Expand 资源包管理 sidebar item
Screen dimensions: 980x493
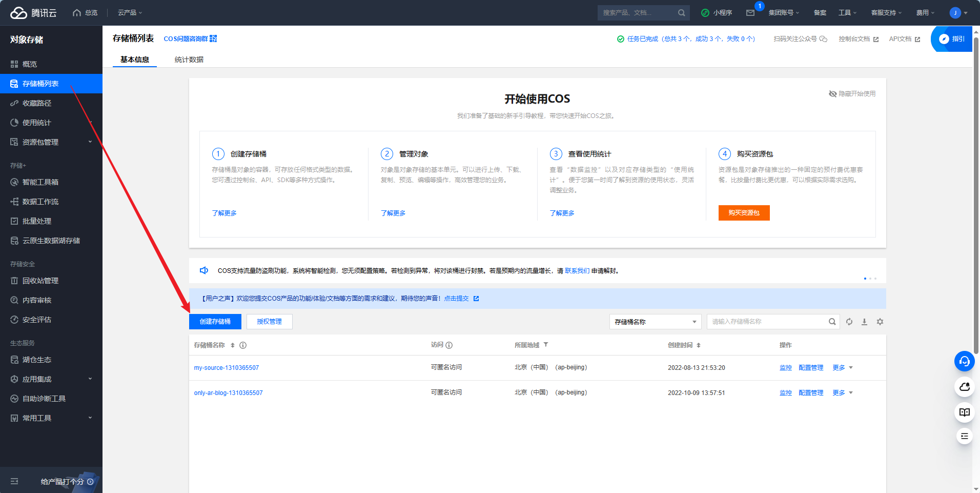click(51, 142)
